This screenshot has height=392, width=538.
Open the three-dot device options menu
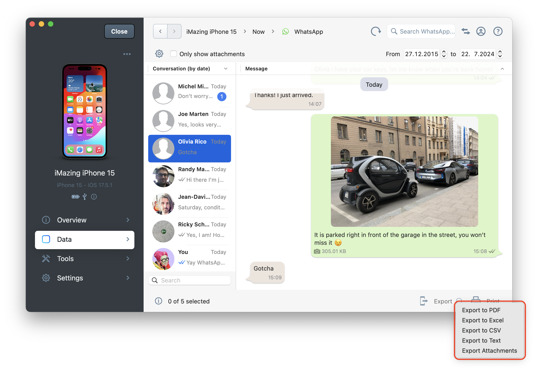pos(127,54)
